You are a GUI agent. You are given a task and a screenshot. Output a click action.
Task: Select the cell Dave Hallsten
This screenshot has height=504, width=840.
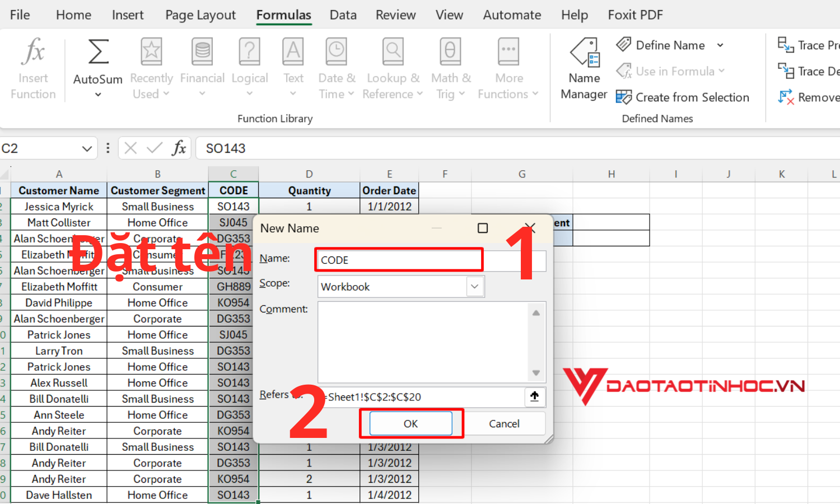point(59,495)
